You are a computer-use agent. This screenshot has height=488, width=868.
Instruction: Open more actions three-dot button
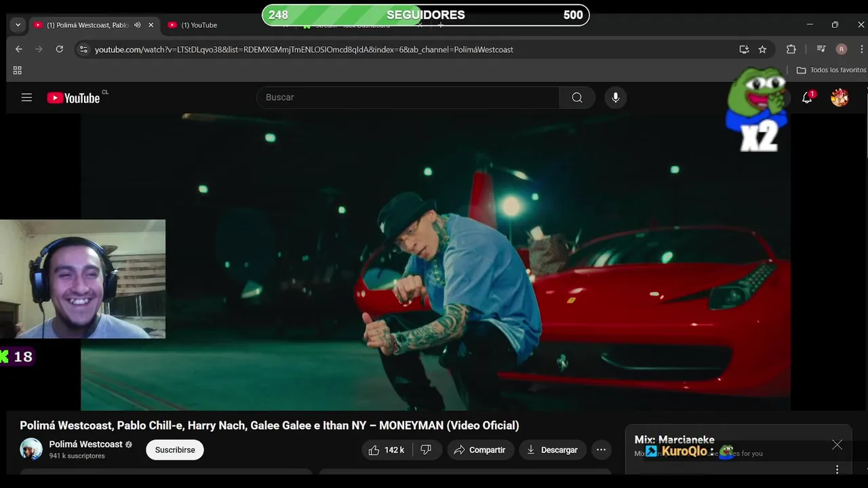click(601, 450)
